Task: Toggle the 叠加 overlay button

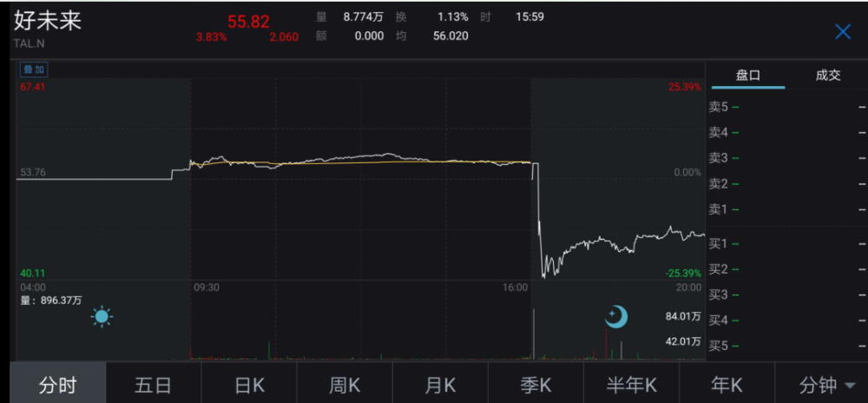Action: tap(35, 69)
